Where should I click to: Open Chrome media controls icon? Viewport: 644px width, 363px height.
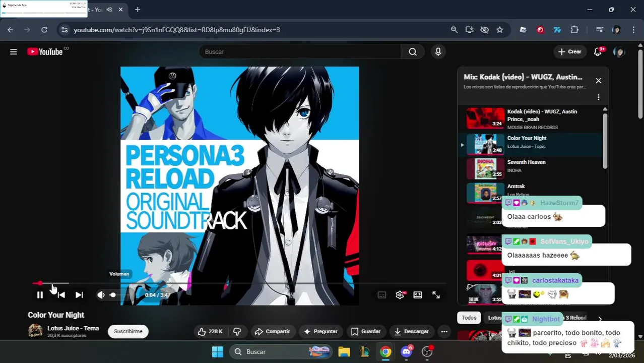pyautogui.click(x=599, y=30)
